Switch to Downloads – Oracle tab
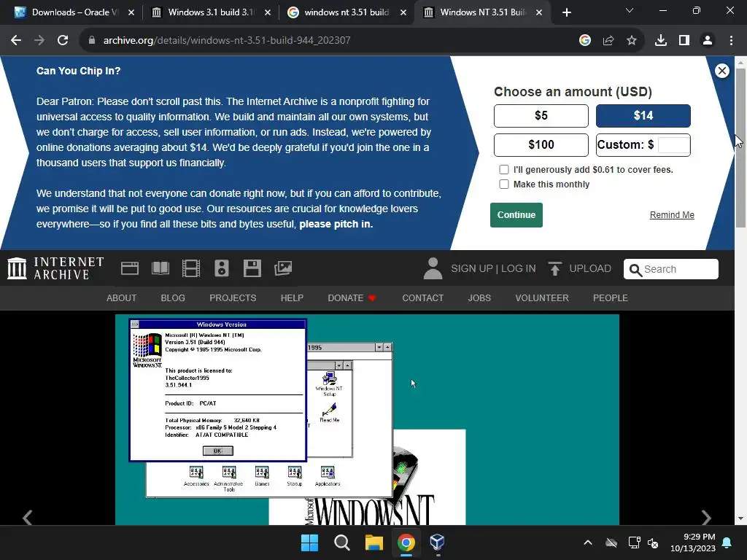Image resolution: width=747 pixels, height=560 pixels. pyautogui.click(x=66, y=12)
